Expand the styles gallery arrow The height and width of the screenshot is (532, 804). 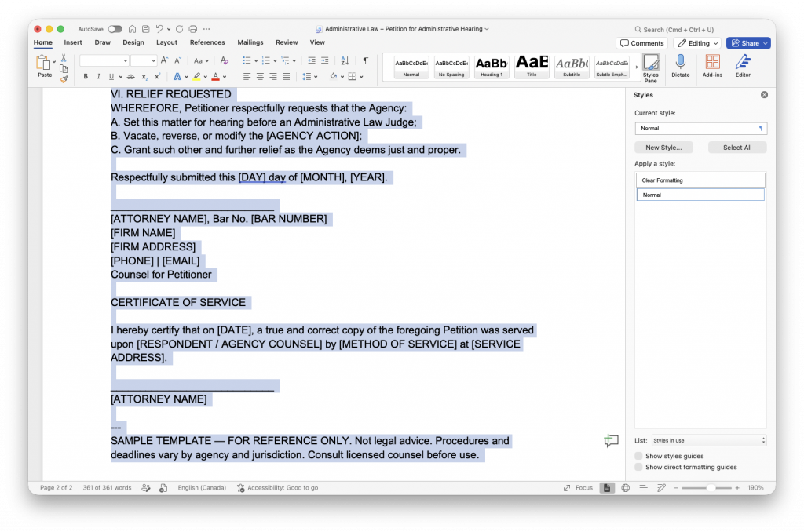[x=636, y=67]
